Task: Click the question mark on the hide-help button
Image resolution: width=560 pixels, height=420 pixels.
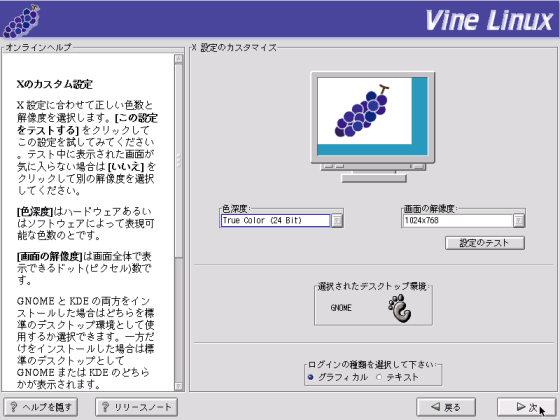Action: (14, 407)
